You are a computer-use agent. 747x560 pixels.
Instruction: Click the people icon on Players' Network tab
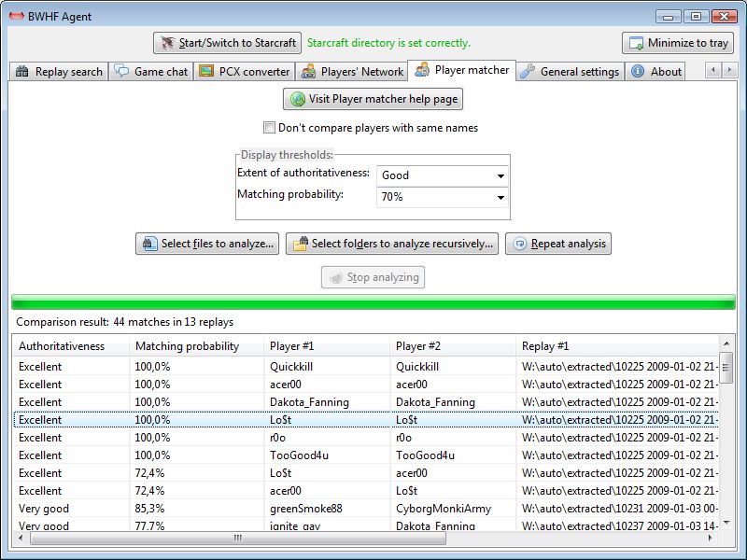tap(309, 72)
